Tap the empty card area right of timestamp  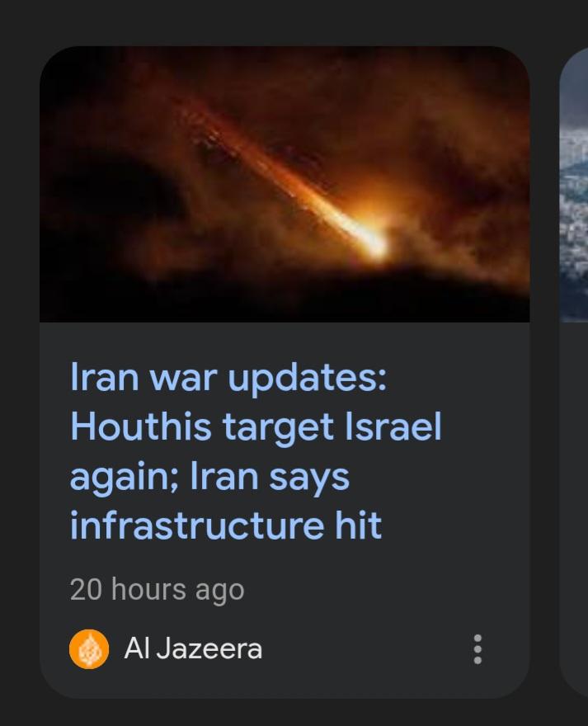tap(384, 591)
